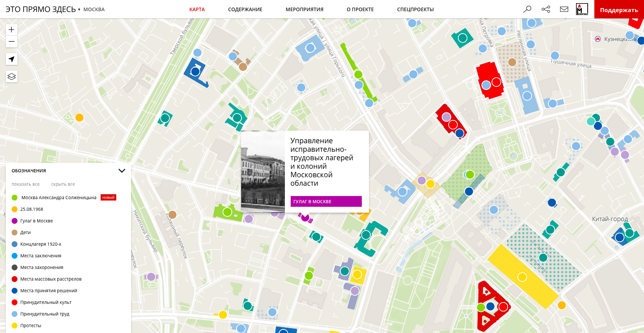The width and height of the screenshot is (644, 333).
Task: Click the zoom out minus button
Action: coord(12,42)
